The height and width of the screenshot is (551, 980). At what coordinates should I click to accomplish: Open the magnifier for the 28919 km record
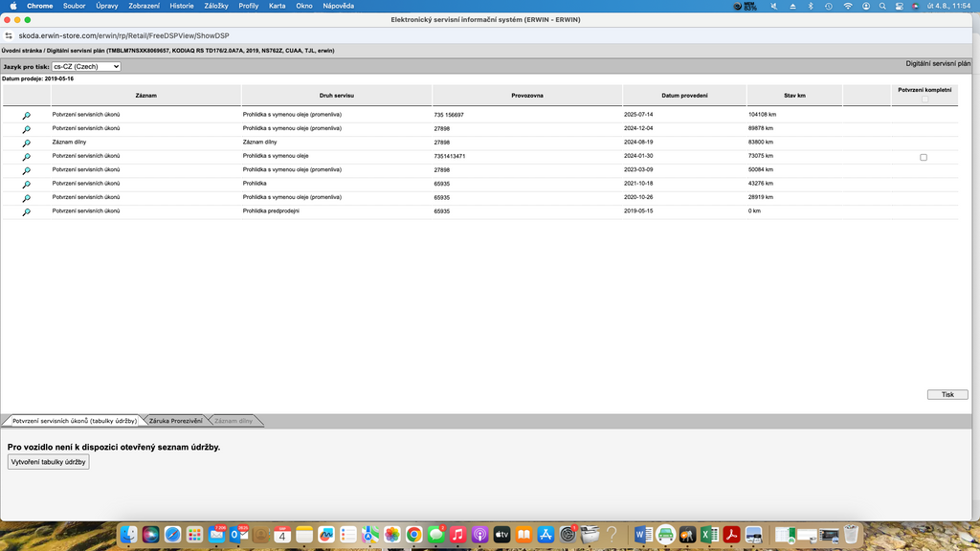[x=26, y=198]
